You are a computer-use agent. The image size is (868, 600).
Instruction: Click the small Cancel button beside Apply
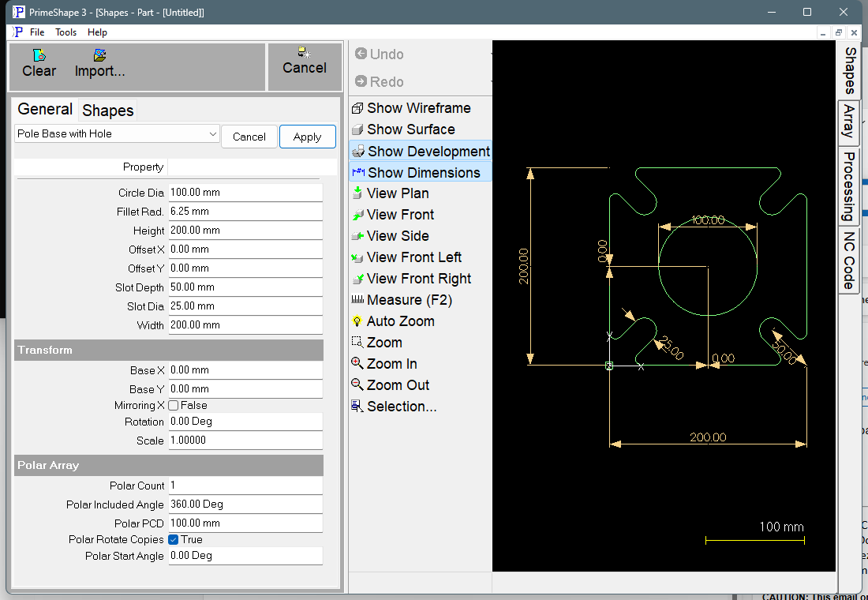[249, 137]
